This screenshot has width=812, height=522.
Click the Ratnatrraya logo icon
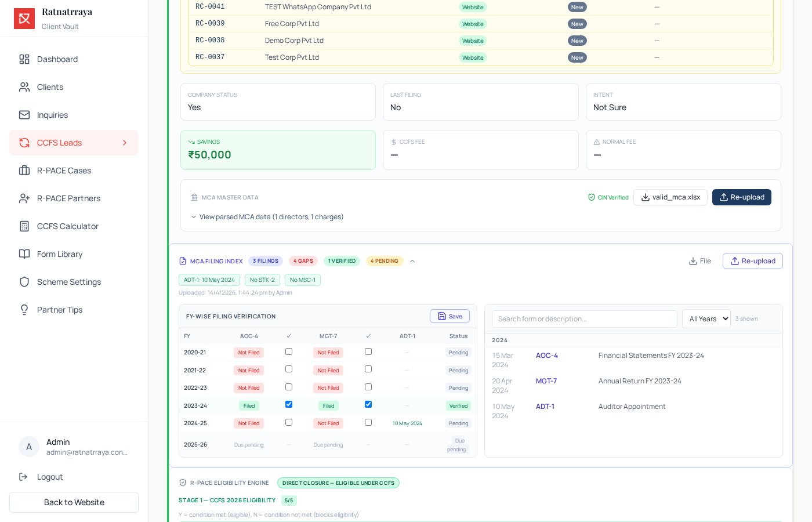(24, 19)
